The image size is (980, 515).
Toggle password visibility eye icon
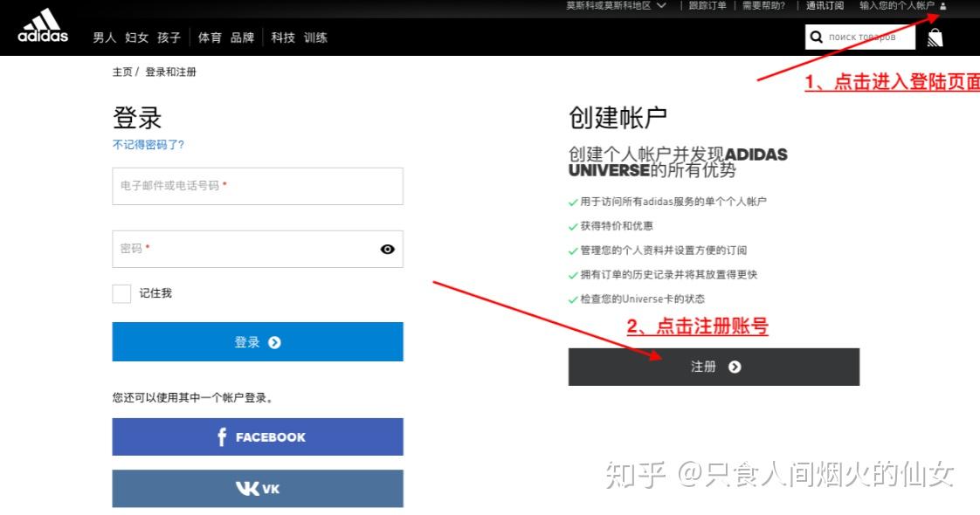pyautogui.click(x=388, y=249)
